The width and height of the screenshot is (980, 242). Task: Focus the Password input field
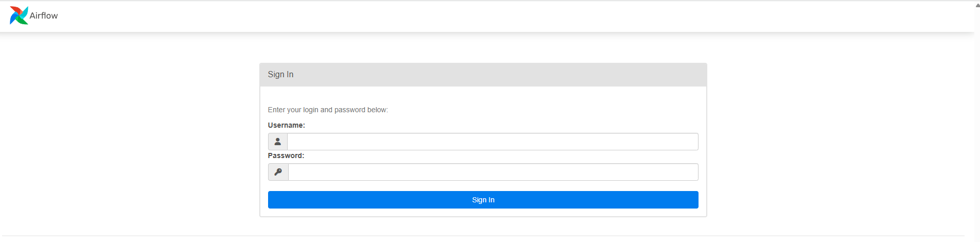click(493, 172)
